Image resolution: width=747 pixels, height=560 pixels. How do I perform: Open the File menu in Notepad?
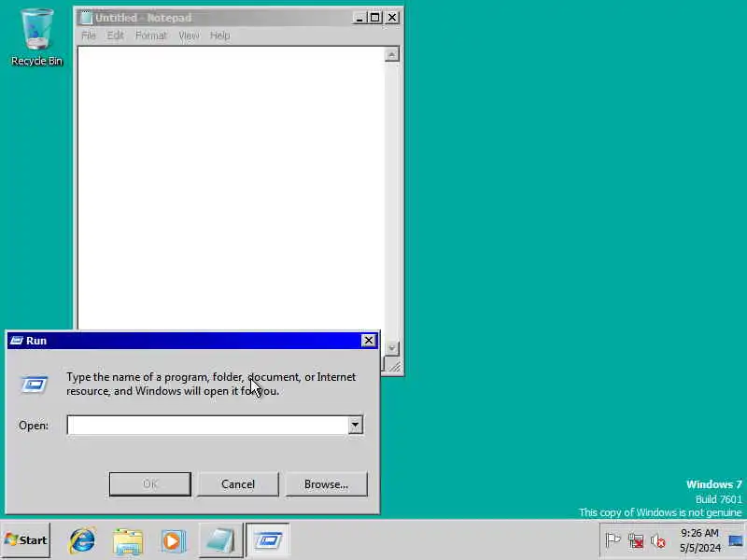click(x=89, y=35)
